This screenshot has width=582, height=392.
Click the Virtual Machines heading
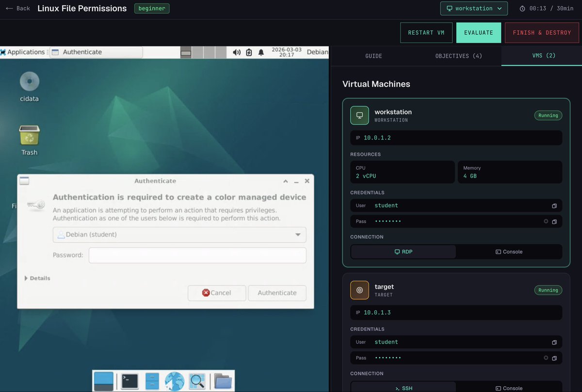tap(376, 84)
